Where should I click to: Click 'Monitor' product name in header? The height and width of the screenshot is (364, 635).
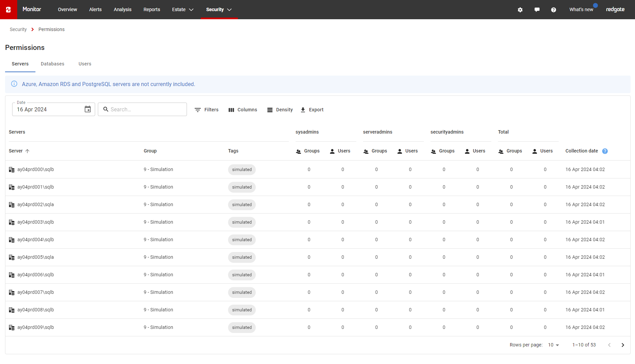point(32,9)
